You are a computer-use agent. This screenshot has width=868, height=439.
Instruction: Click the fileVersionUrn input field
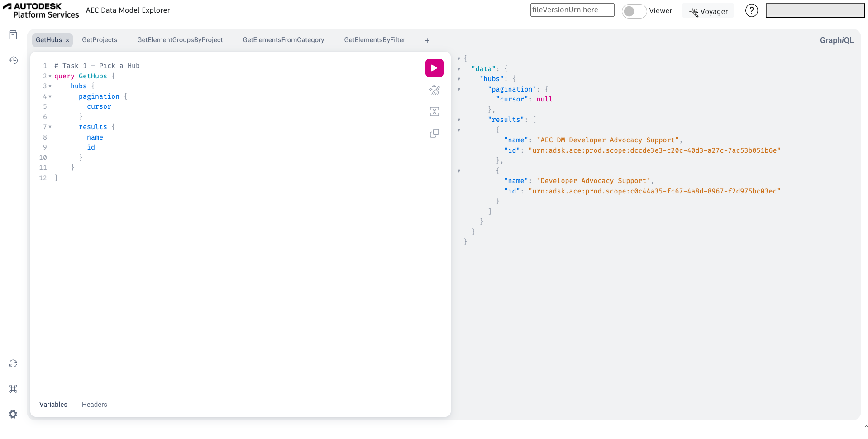click(x=572, y=10)
